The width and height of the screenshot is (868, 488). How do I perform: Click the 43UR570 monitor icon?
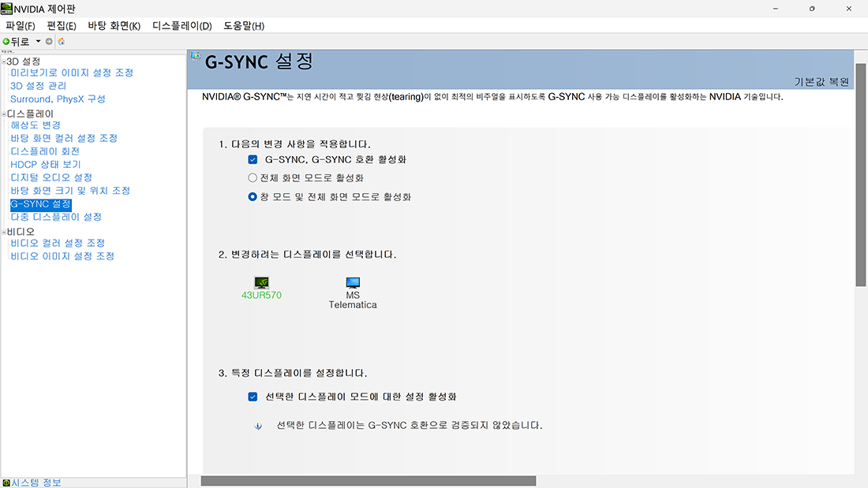coord(261,283)
